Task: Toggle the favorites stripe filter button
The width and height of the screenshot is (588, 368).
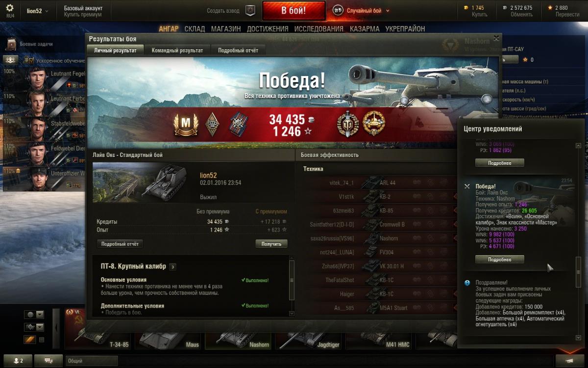Action: [x=29, y=340]
